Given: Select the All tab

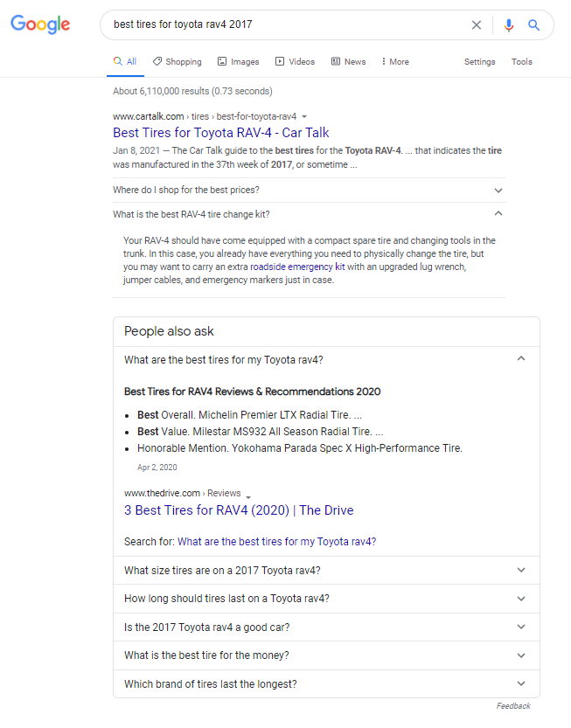Looking at the screenshot, I should tap(125, 62).
